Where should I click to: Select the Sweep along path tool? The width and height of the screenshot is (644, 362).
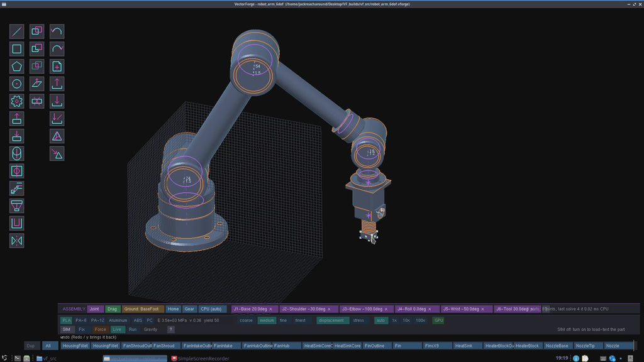pyautogui.click(x=16, y=189)
